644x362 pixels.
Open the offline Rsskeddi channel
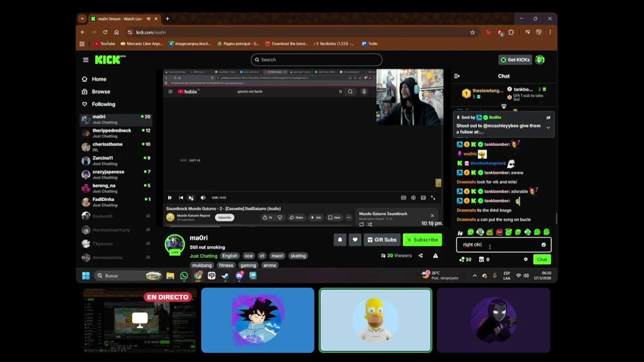click(116, 216)
